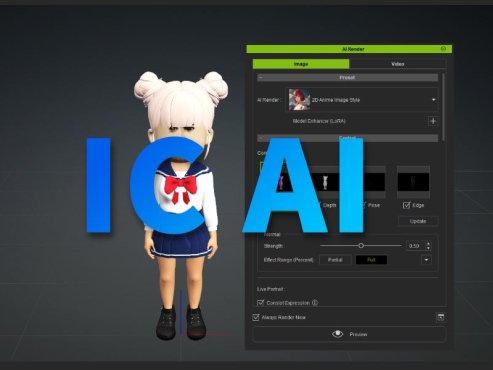The height and width of the screenshot is (370, 493).
Task: Open the Effect Range dropdown arrow
Action: pyautogui.click(x=426, y=260)
